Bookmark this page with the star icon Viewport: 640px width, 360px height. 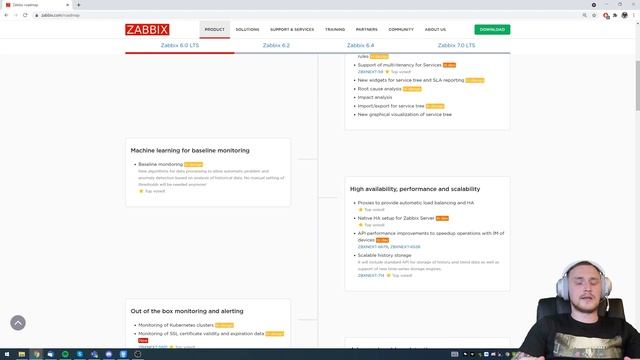point(594,15)
